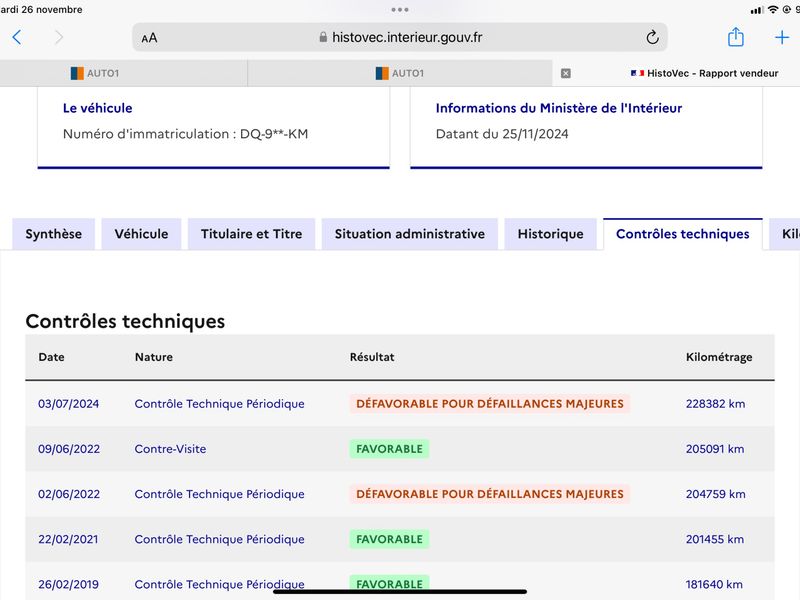Image resolution: width=800 pixels, height=600 pixels.
Task: Reload page with the refresh icon
Action: click(x=652, y=37)
